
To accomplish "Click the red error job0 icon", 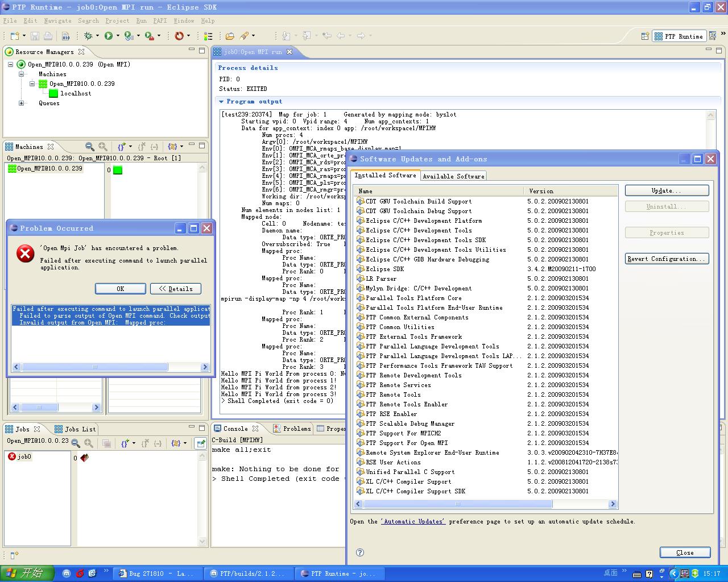I will point(11,456).
